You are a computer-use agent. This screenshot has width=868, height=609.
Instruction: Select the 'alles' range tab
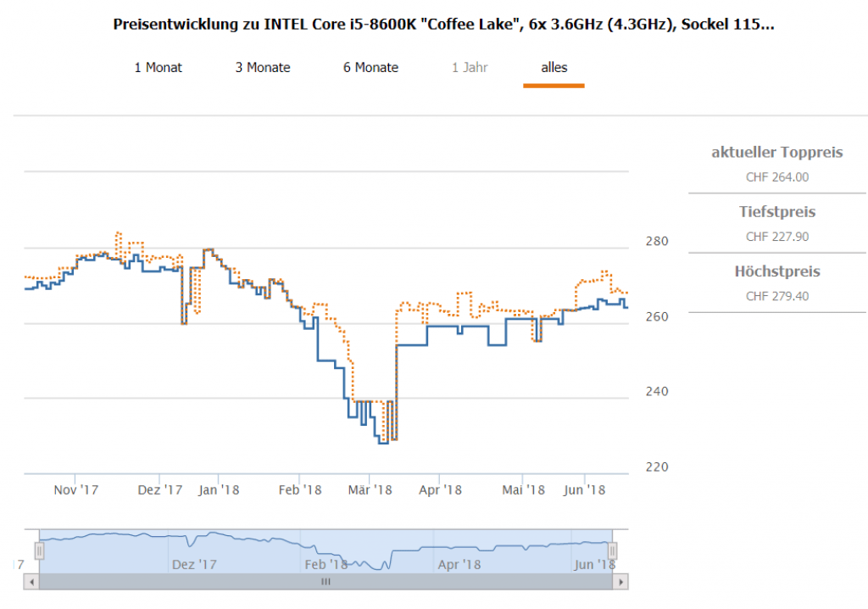[554, 68]
